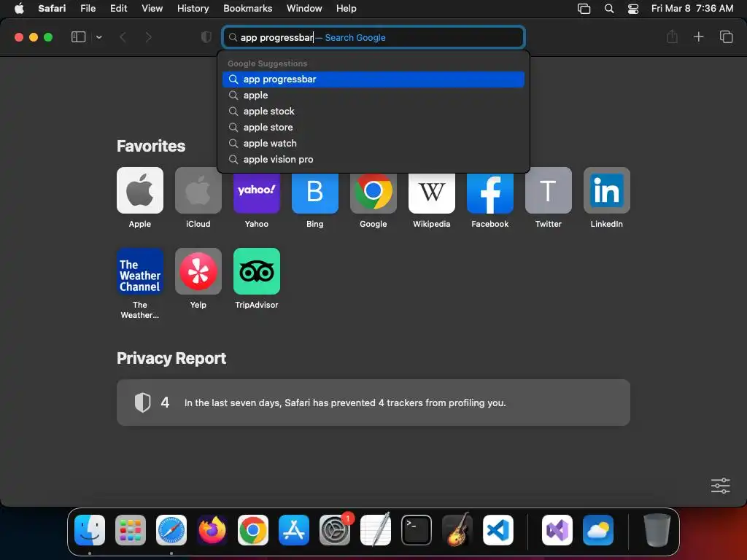Open the Twitter favorite

point(549,190)
